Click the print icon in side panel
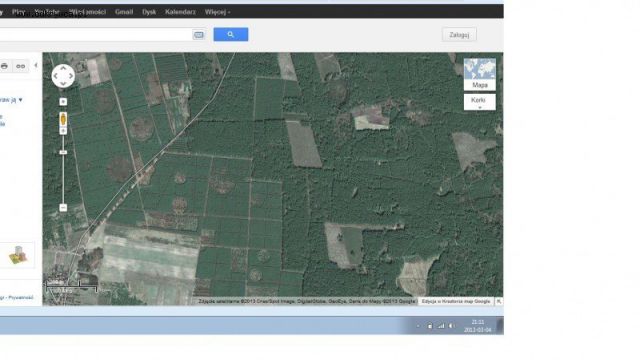The height and width of the screenshot is (360, 640). coord(4,66)
